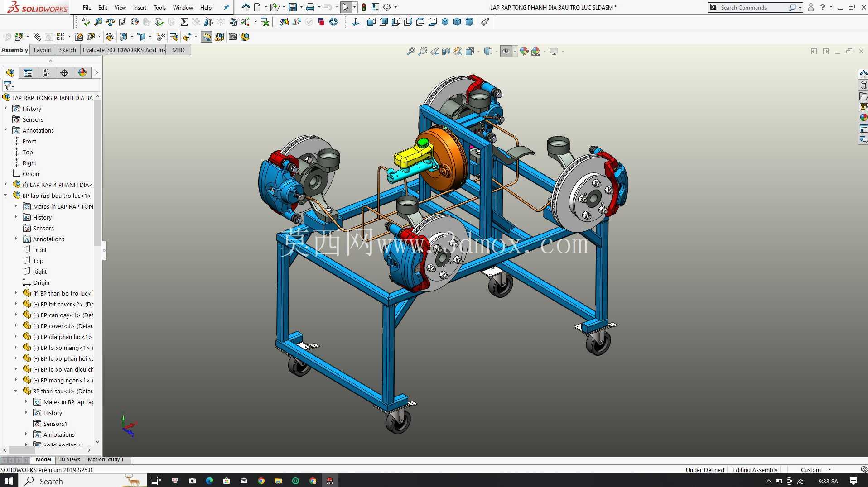Collapse the BP lap rap bau tro luc<1> node
Image resolution: width=868 pixels, height=487 pixels.
[5, 196]
